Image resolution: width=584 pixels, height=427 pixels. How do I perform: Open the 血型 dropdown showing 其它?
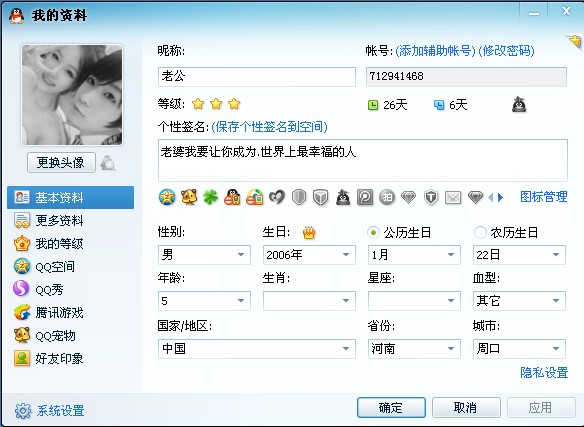click(519, 301)
